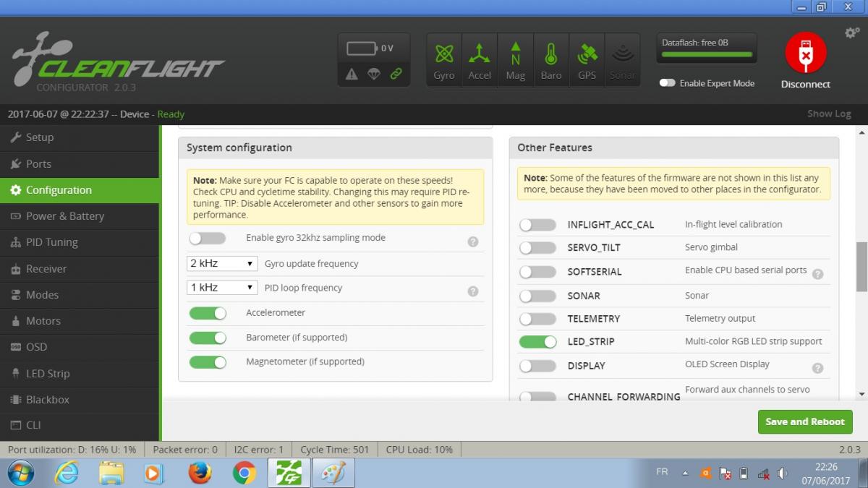This screenshot has width=868, height=488.
Task: Expand PID loop frequency dropdown
Action: point(222,288)
